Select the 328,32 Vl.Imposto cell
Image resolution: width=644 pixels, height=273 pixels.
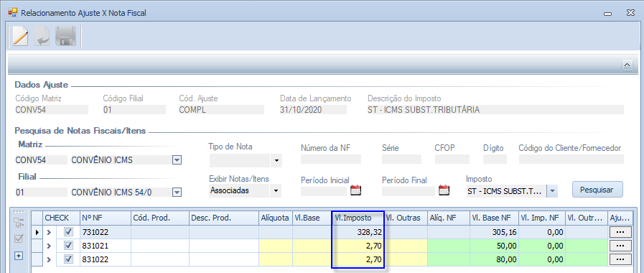tap(358, 232)
